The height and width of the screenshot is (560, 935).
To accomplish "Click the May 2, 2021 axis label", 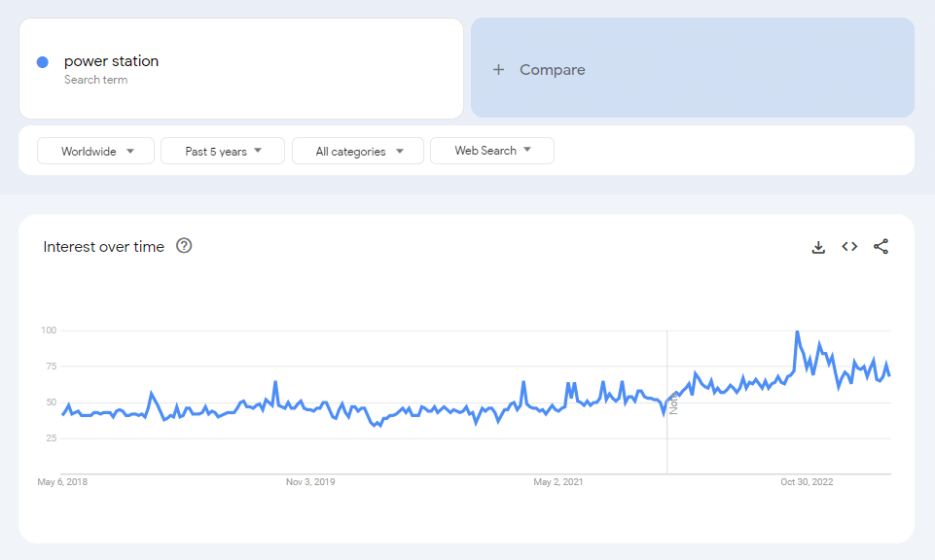I will coord(558,481).
